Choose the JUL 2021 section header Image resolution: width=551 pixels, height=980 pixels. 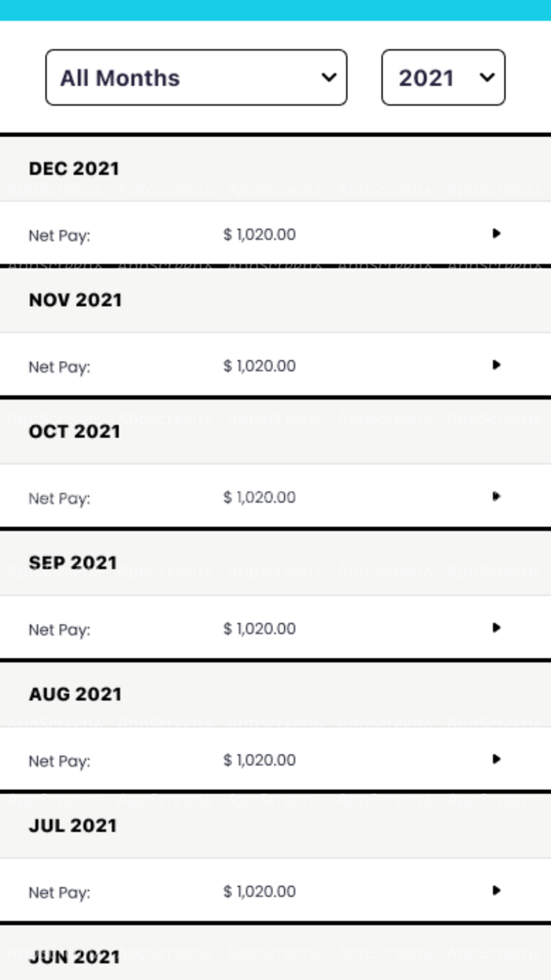(72, 826)
